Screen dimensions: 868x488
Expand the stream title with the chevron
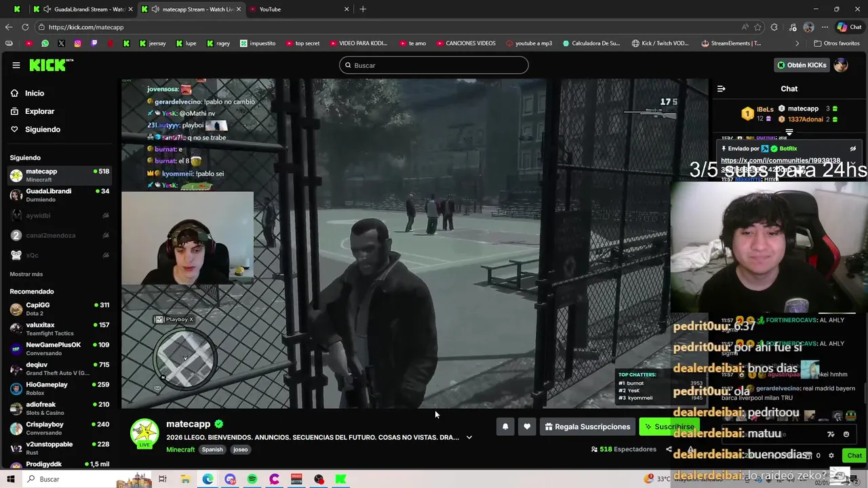469,437
